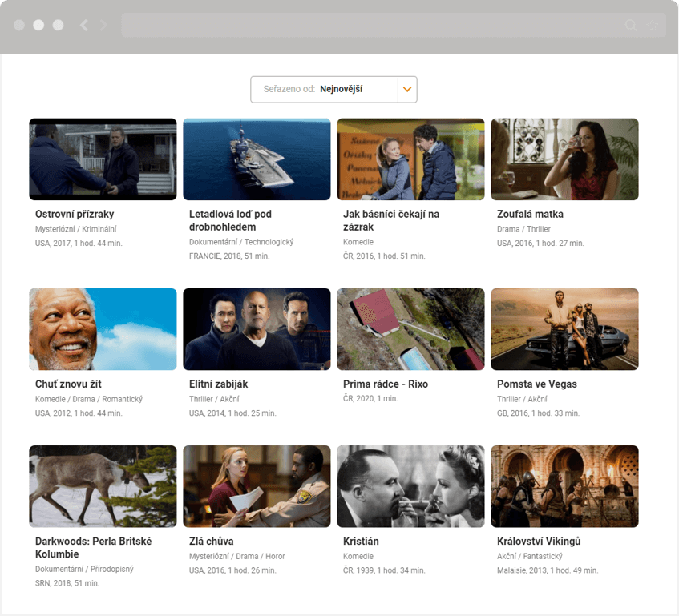Click title Darkwoods: Perla Britské Kolumbie
The image size is (679, 616).
point(94,548)
